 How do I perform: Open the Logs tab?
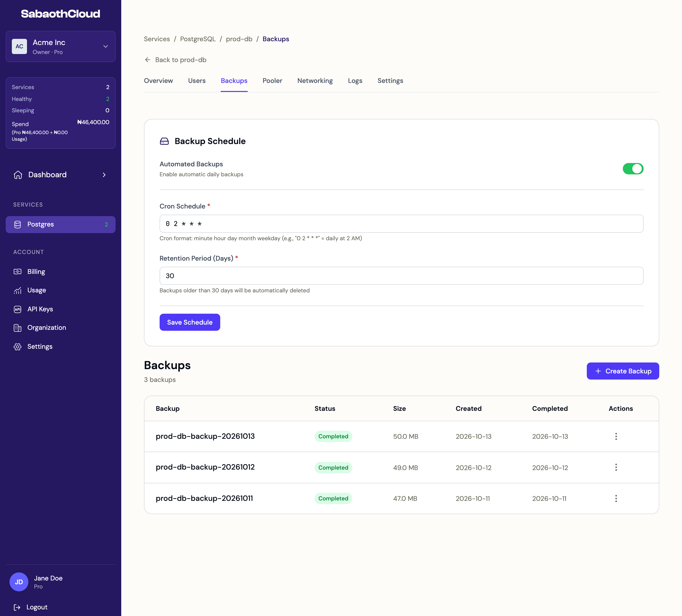click(355, 81)
